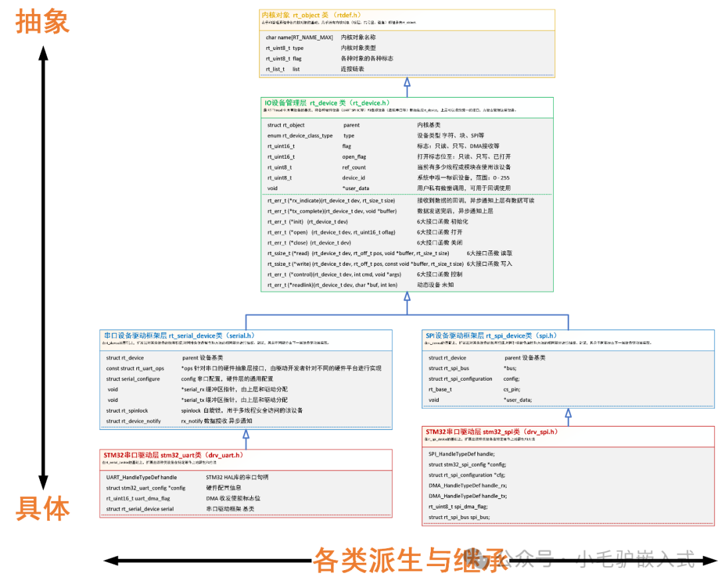Click the "*serial_tx 缓冲区指针" description
This screenshot has height=588, width=718.
tap(234, 400)
